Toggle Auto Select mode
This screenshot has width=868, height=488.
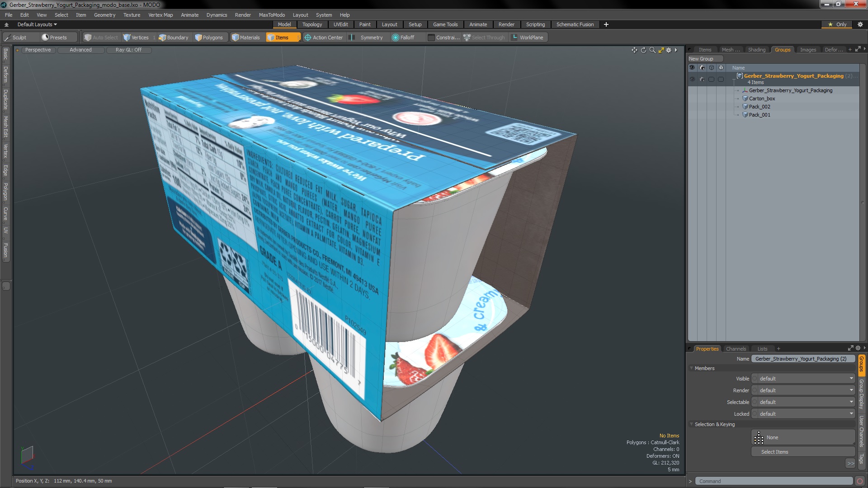coord(101,38)
